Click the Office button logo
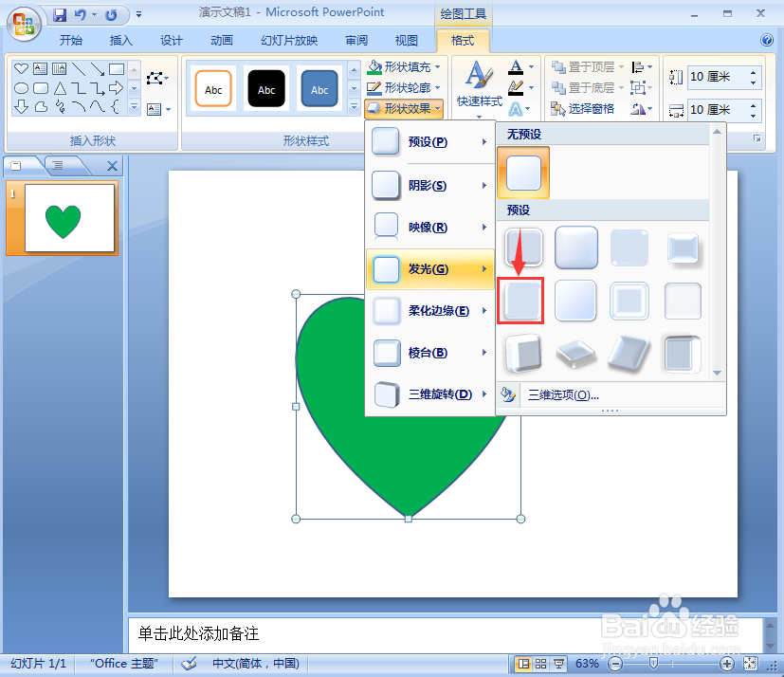This screenshot has width=784, height=677. [x=24, y=24]
